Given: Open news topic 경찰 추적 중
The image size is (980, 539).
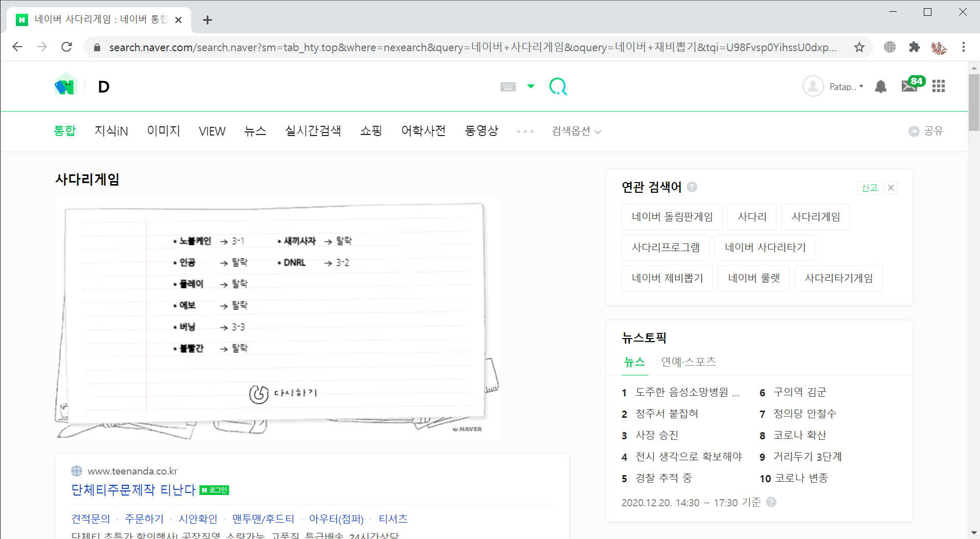Looking at the screenshot, I should 664,478.
